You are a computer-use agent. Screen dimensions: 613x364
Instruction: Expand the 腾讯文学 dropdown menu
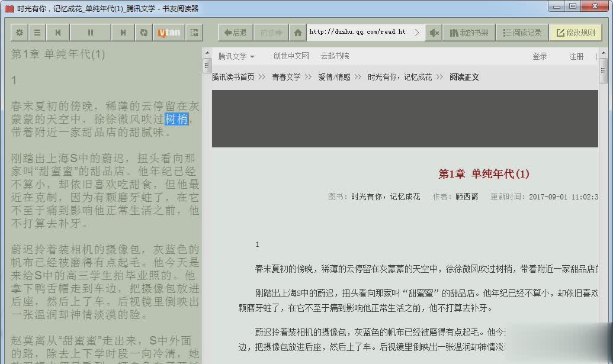tap(236, 56)
